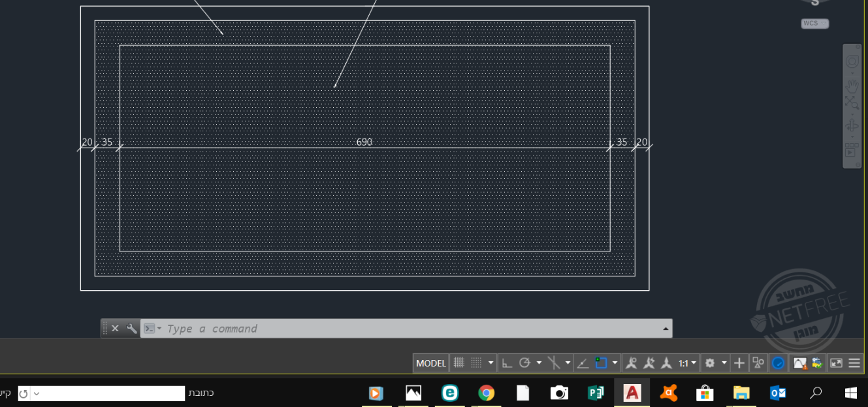
Task: Open Google Chrome from the taskbar
Action: 486,393
